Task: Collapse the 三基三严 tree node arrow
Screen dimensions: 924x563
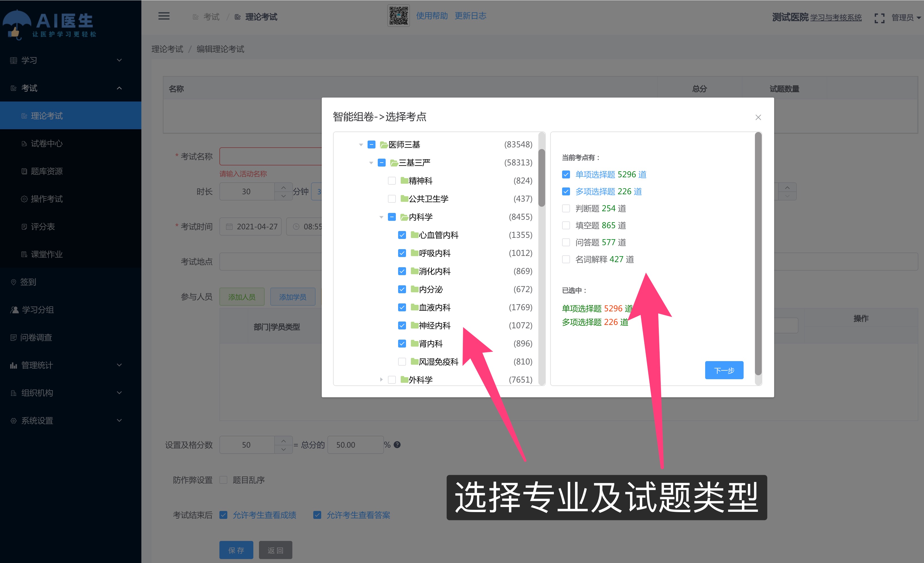Action: pyautogui.click(x=371, y=163)
